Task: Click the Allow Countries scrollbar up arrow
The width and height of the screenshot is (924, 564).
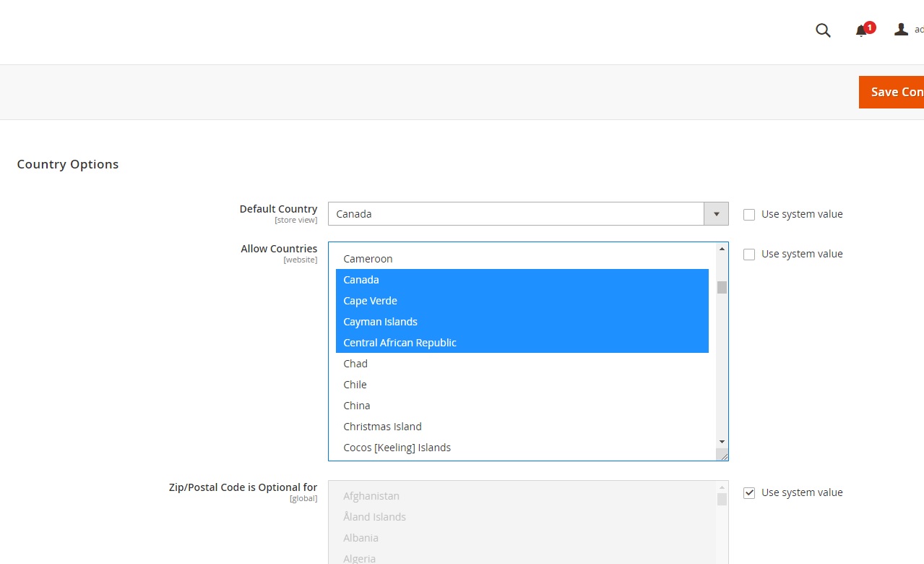Action: pyautogui.click(x=721, y=249)
